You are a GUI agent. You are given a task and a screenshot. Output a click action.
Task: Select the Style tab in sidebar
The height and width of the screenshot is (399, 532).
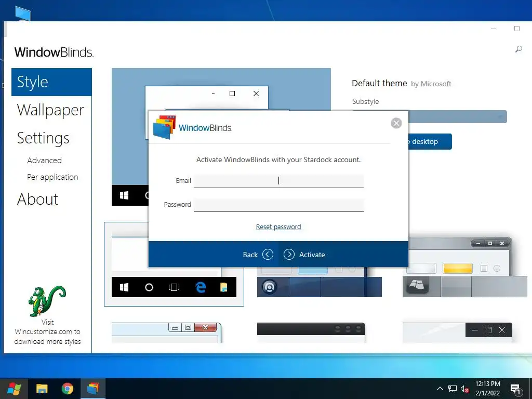click(51, 82)
